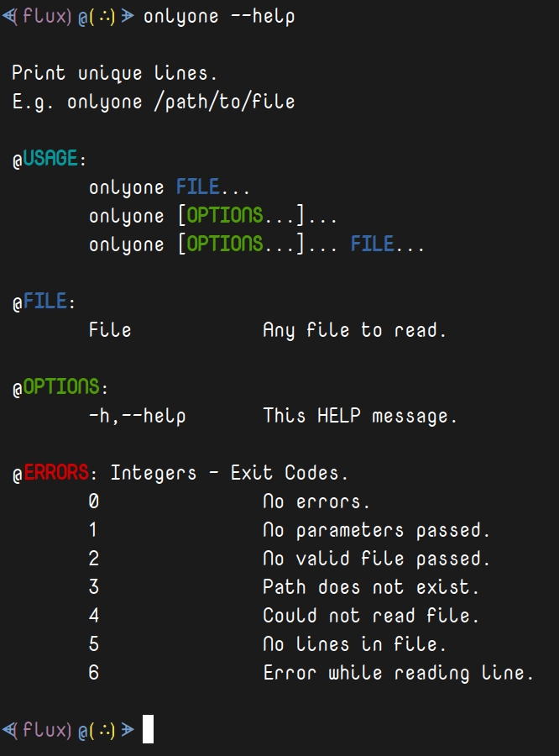559x756 pixels.
Task: Click the teal USAGE section heading
Action: tap(50, 159)
